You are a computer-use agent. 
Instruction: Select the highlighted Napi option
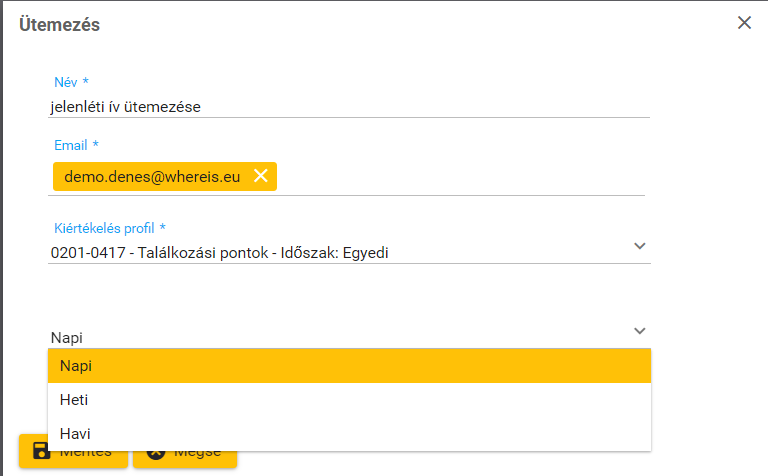pos(349,366)
